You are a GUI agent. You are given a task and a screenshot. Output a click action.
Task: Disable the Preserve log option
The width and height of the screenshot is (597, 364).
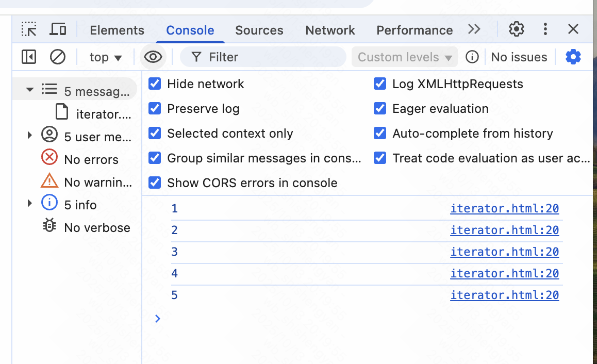click(155, 109)
